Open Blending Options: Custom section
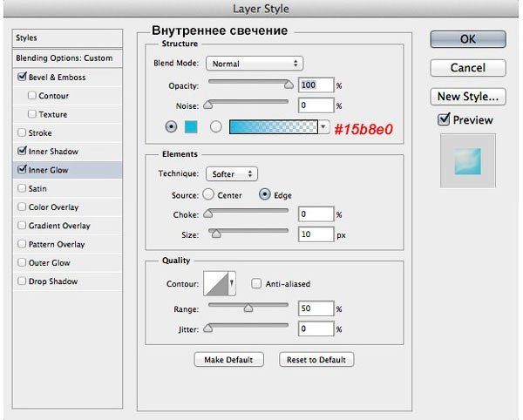This screenshot has height=420, width=523. pos(65,58)
